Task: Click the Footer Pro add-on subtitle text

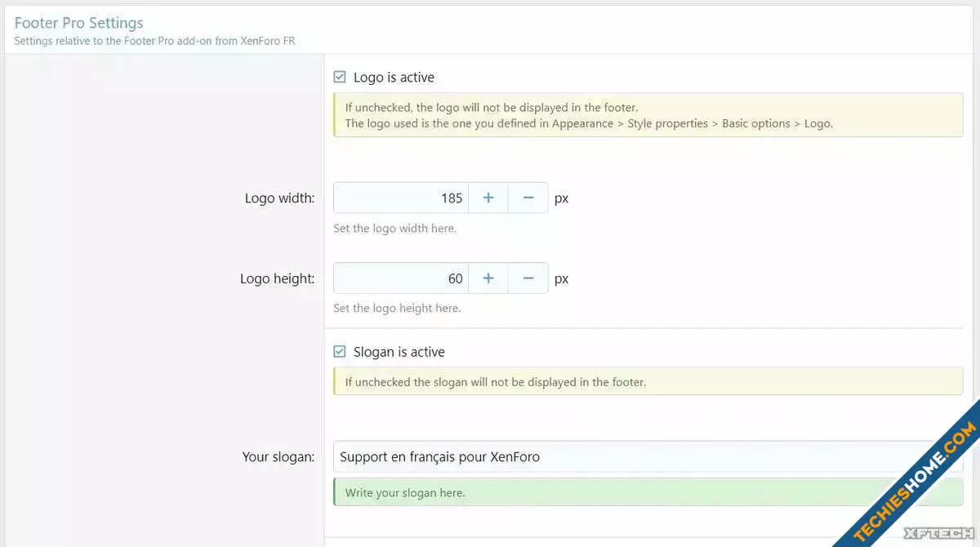Action: tap(155, 41)
